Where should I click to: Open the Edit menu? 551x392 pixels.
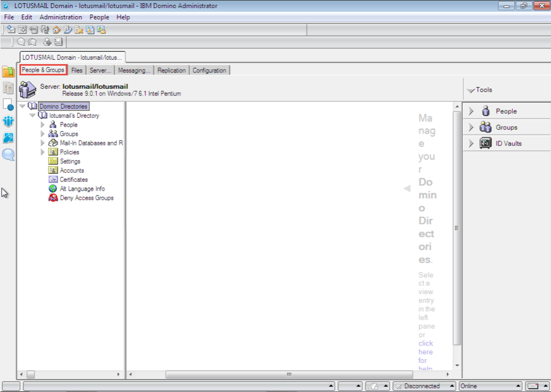coord(26,17)
